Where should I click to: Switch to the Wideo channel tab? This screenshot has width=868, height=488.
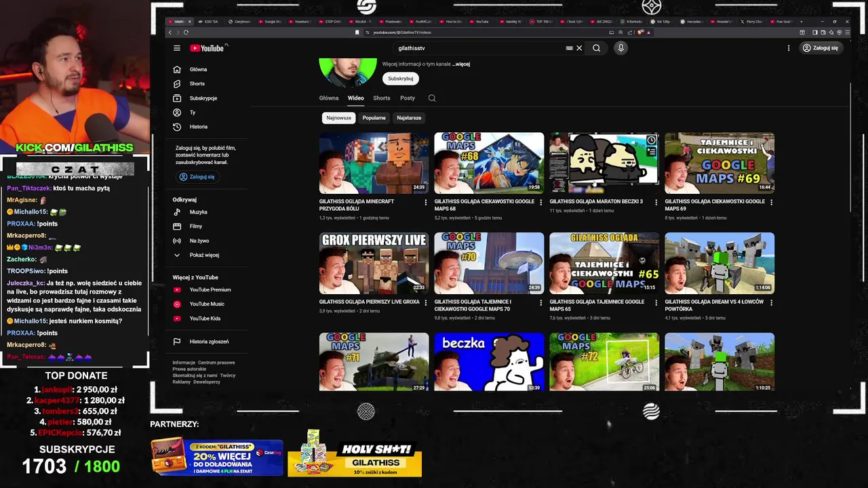[356, 98]
